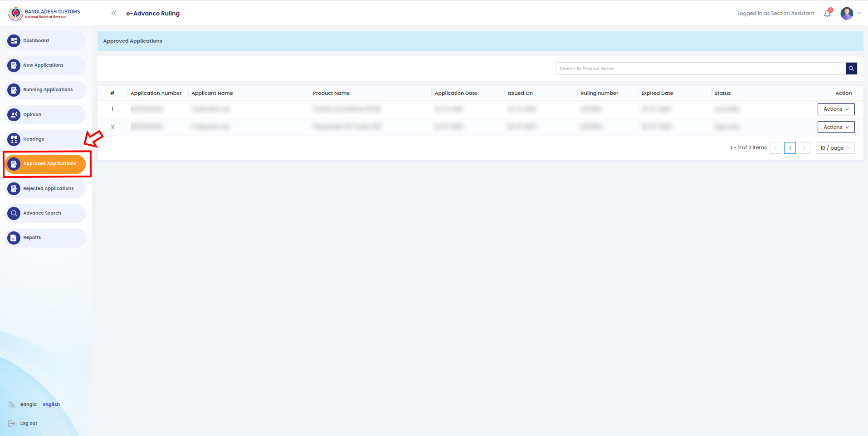Viewport: 868px width, 436px height.
Task: Expand Actions dropdown for row 2
Action: point(836,127)
